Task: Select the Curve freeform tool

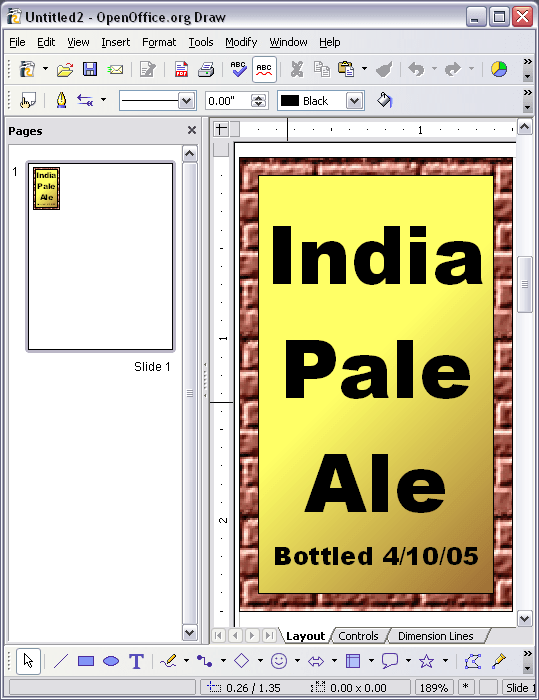Action: [x=168, y=661]
